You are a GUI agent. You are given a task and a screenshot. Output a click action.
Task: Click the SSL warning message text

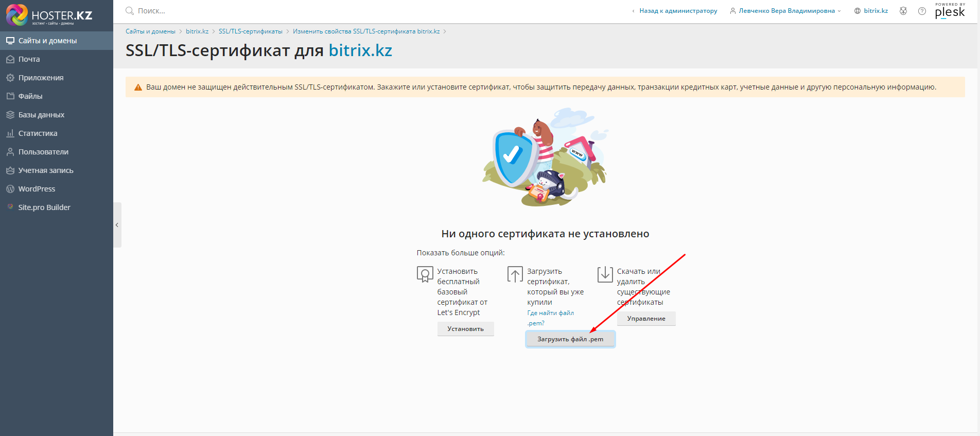[541, 87]
